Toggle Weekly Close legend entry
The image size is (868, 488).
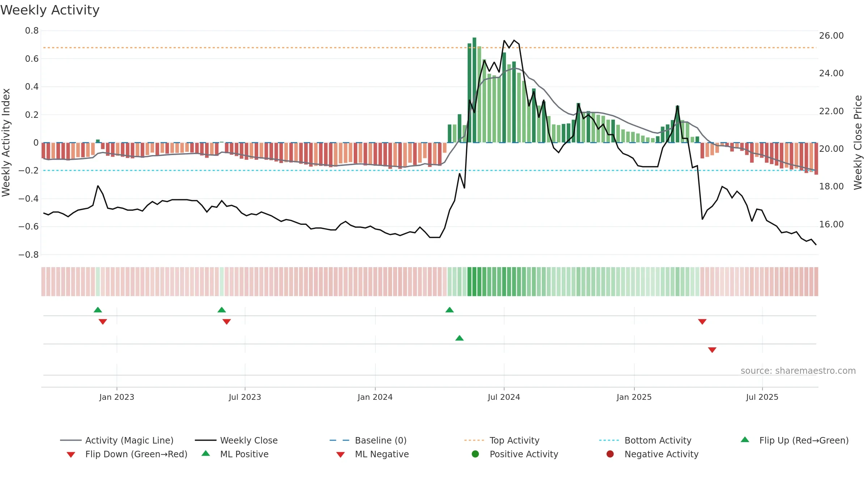pyautogui.click(x=236, y=440)
